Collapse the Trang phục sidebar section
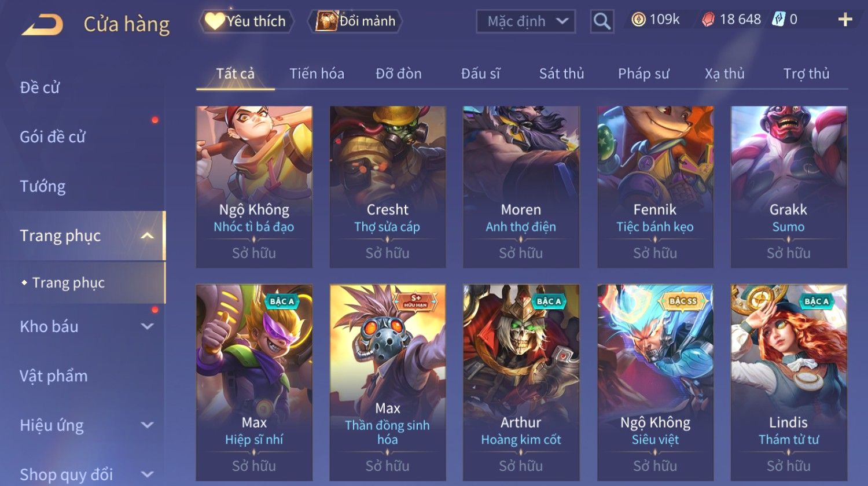This screenshot has width=868, height=486. pyautogui.click(x=147, y=235)
